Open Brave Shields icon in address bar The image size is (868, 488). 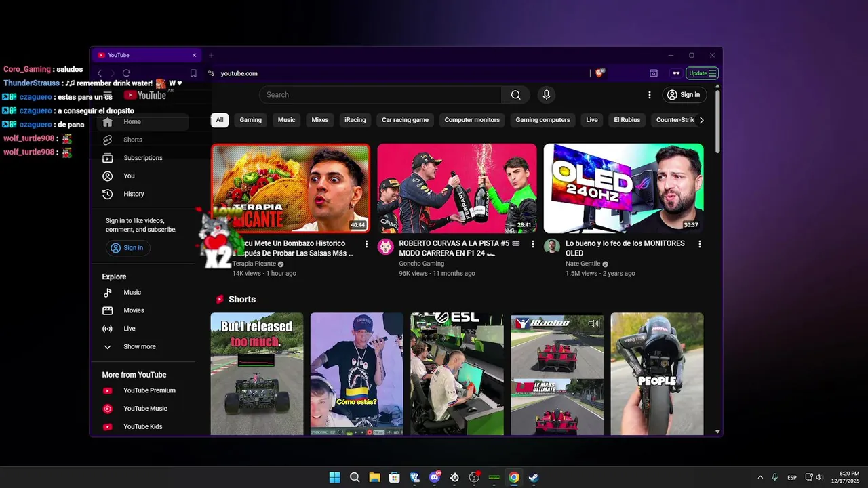tap(599, 73)
